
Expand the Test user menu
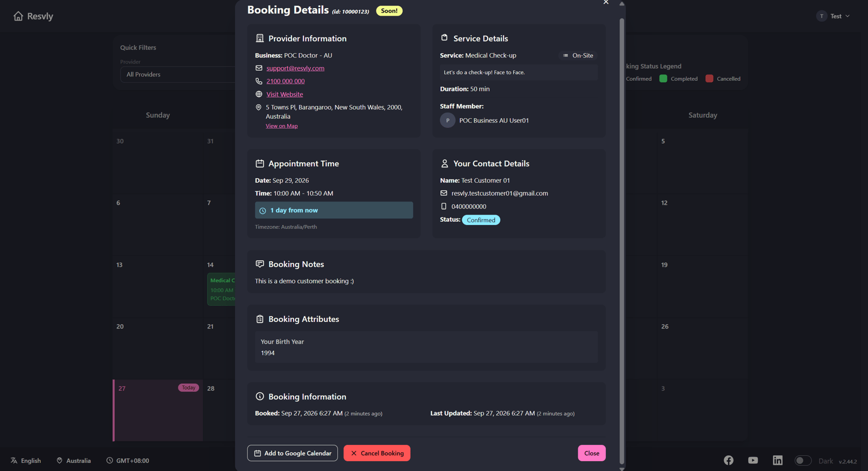pos(833,16)
